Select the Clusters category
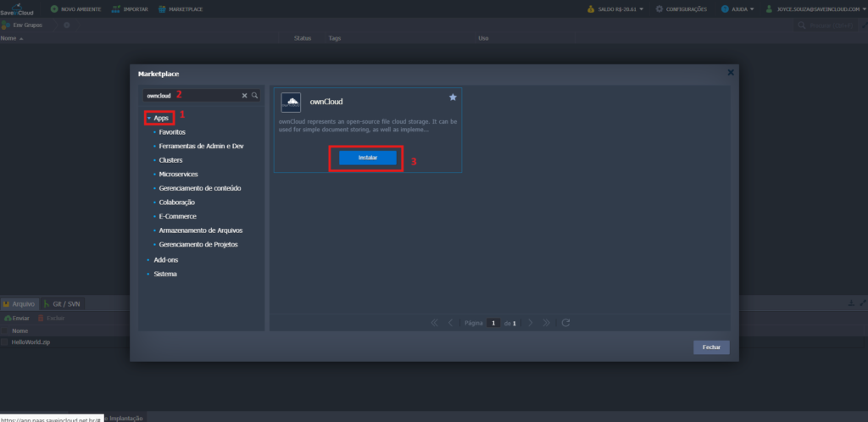Screen dimensions: 868x422 pyautogui.click(x=170, y=160)
